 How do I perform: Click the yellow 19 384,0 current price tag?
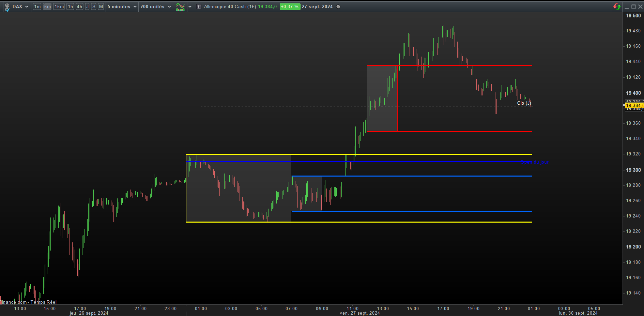pyautogui.click(x=634, y=106)
